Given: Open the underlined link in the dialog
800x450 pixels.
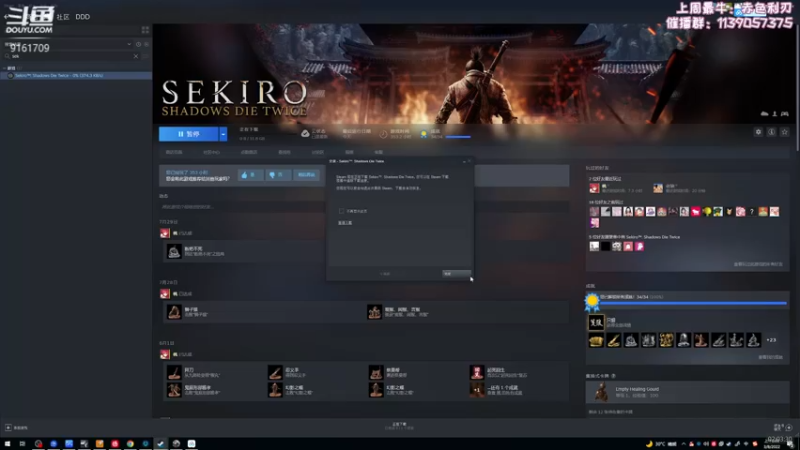Looking at the screenshot, I should (345, 223).
